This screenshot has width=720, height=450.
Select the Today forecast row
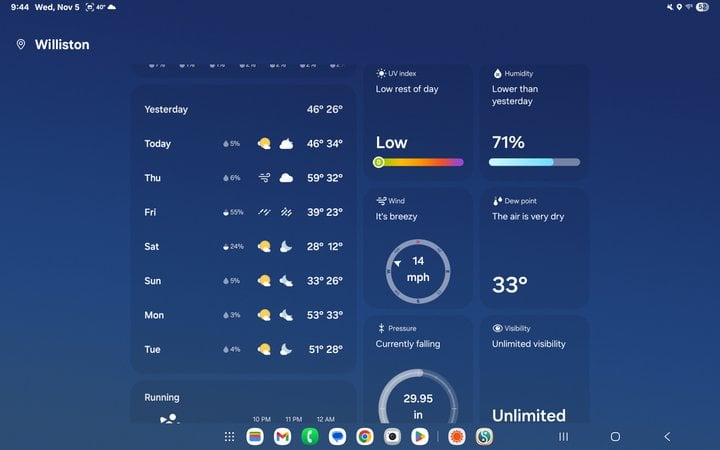pos(243,144)
